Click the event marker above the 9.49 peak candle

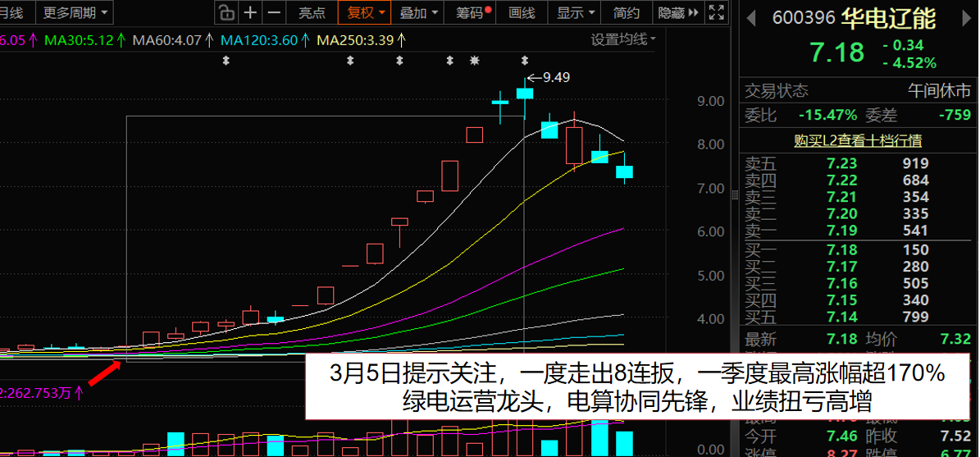click(x=525, y=61)
